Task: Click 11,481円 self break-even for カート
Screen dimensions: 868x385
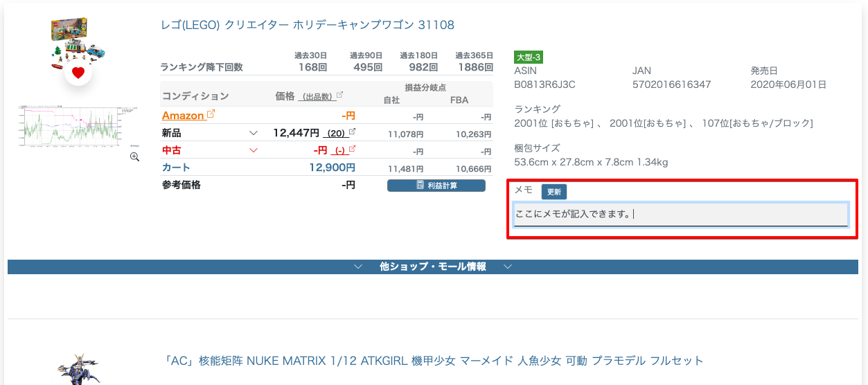Action: (406, 168)
